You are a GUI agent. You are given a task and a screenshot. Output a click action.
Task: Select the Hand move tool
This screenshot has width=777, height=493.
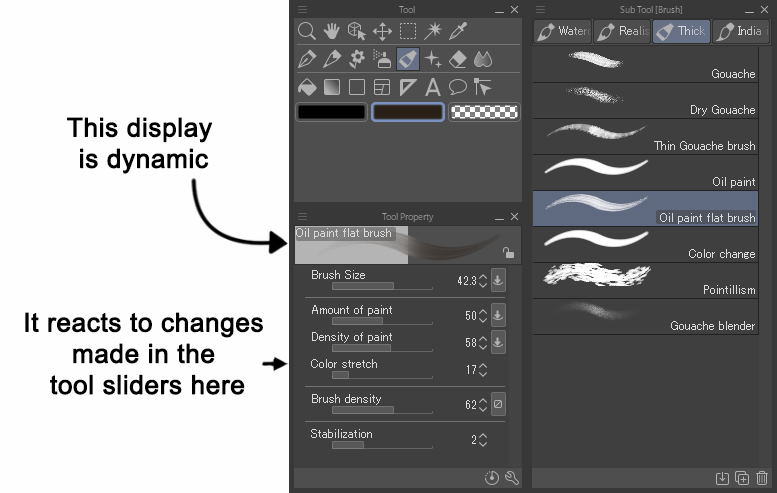pos(332,32)
